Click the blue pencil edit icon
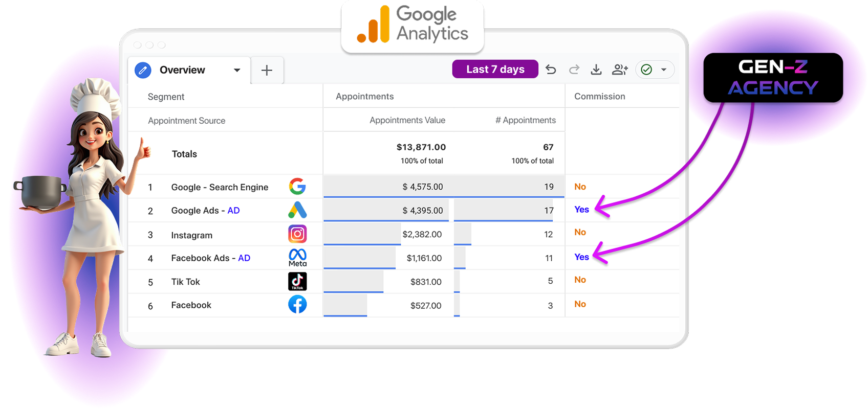Image resolution: width=868 pixels, height=409 pixels. [143, 70]
